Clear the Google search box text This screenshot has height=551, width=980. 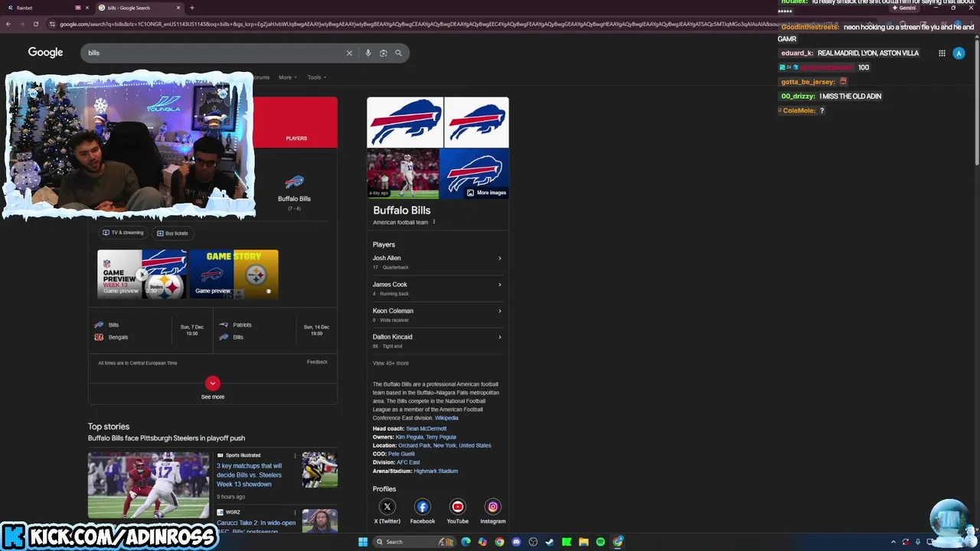pyautogui.click(x=349, y=53)
